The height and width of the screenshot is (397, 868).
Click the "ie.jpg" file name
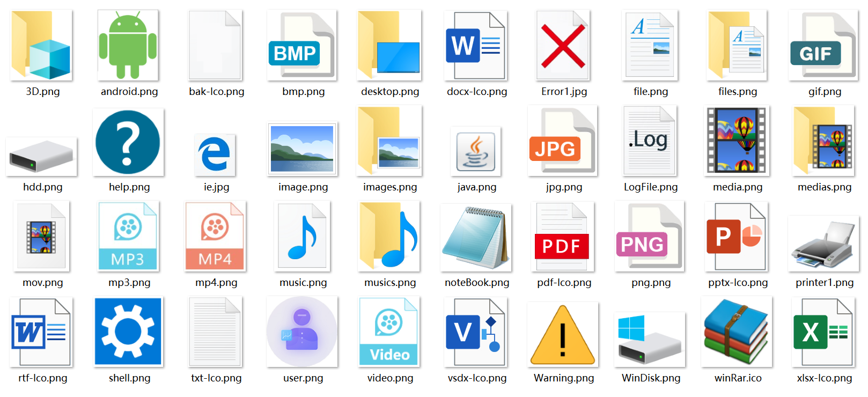click(217, 187)
